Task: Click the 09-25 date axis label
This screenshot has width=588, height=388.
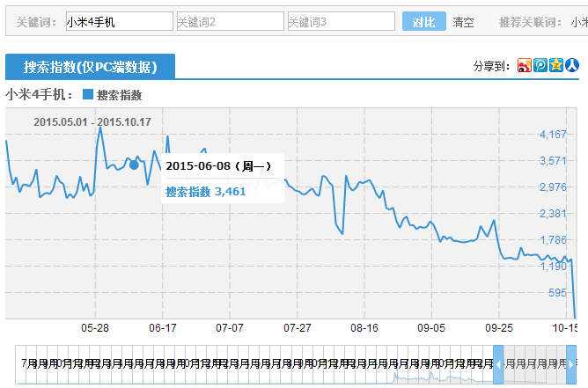Action: click(499, 328)
